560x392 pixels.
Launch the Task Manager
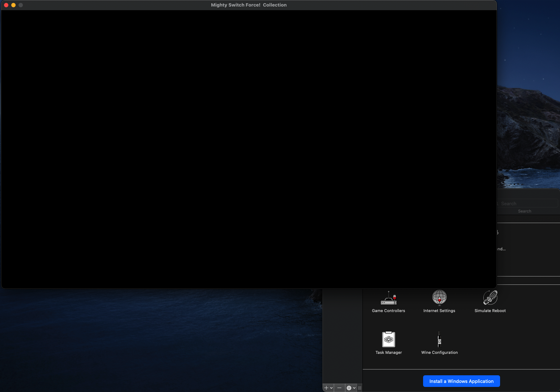click(388, 340)
